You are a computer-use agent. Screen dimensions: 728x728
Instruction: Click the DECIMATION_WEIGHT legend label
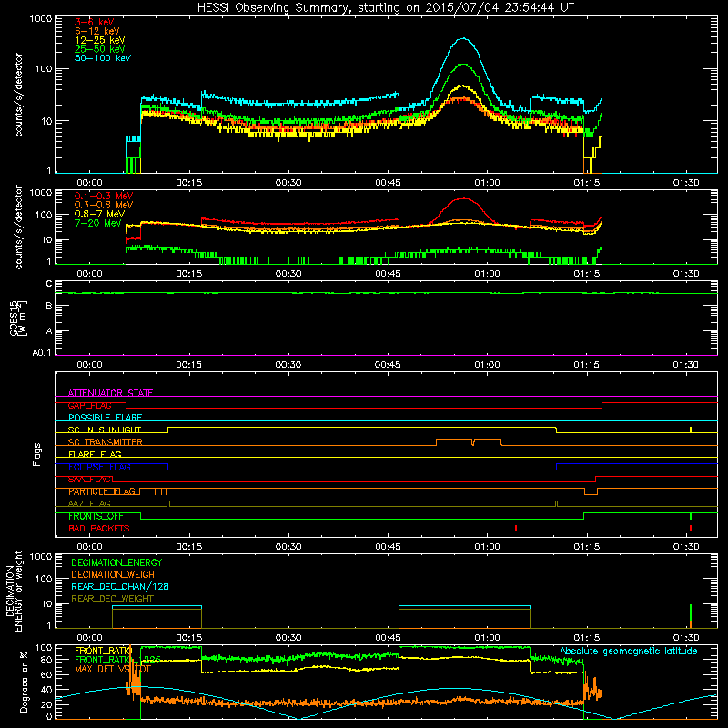116,574
